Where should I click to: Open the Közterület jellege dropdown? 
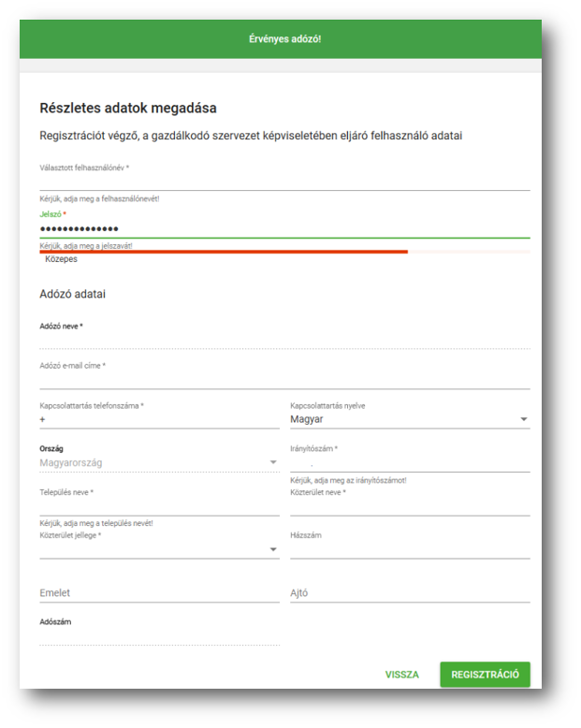coord(159,549)
